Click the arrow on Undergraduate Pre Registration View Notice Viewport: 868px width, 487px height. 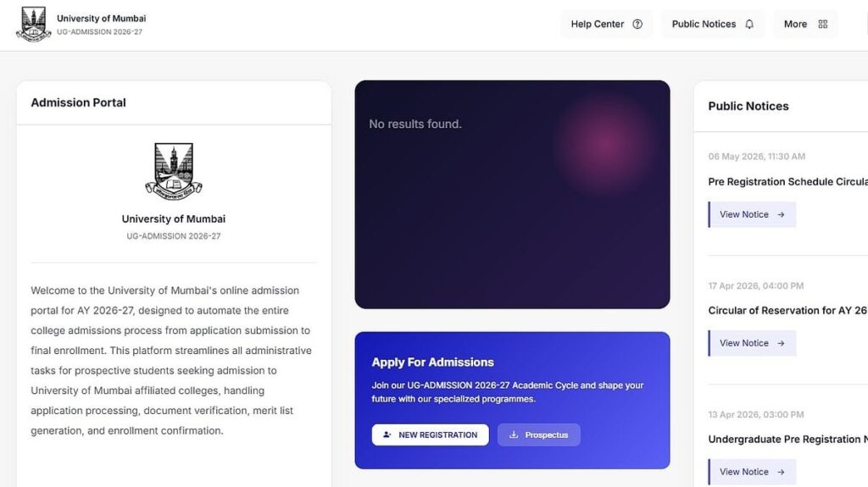[781, 472]
